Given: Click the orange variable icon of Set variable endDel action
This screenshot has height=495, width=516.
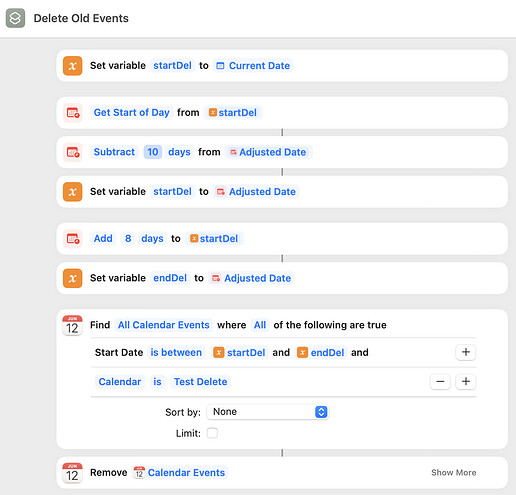Looking at the screenshot, I should 73,278.
